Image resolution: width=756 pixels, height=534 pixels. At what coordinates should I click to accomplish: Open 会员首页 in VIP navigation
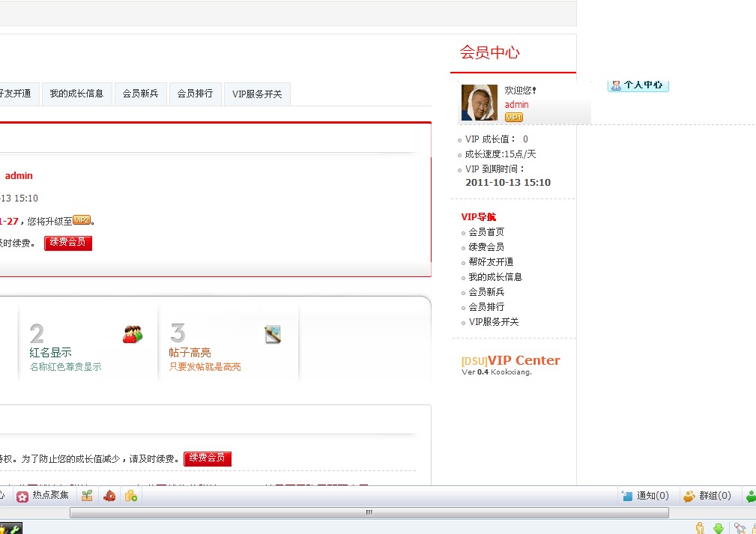[486, 232]
